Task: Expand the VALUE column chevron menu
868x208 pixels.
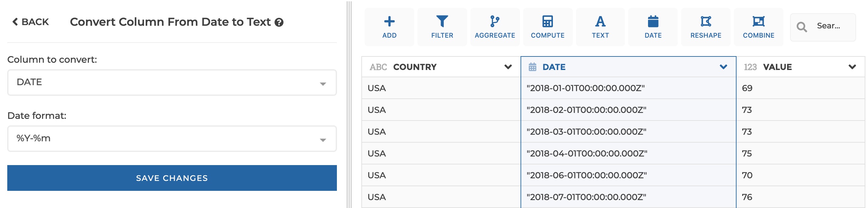Action: click(x=852, y=67)
